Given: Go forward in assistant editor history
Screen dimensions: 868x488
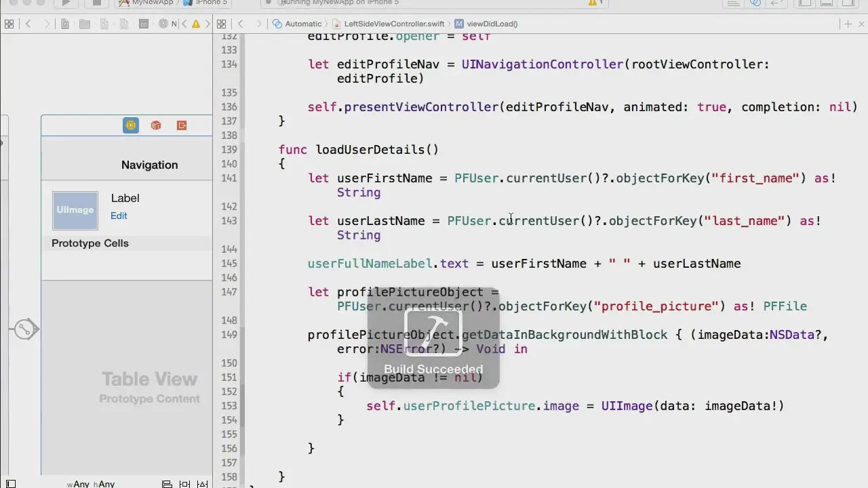Looking at the screenshot, I should pos(259,24).
